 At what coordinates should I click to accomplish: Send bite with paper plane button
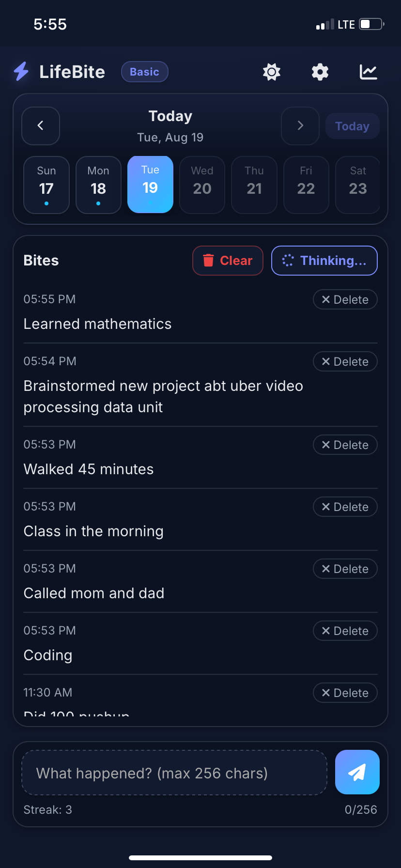click(x=357, y=772)
